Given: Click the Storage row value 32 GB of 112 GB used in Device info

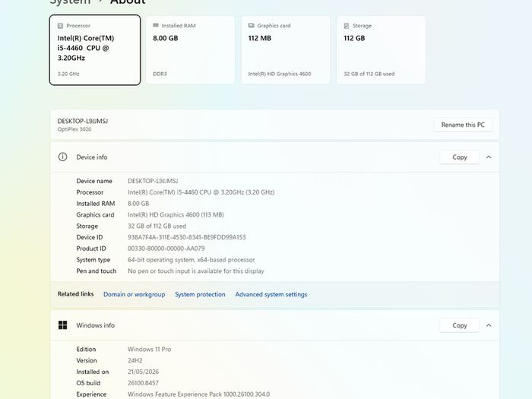Looking at the screenshot, I should tap(157, 226).
